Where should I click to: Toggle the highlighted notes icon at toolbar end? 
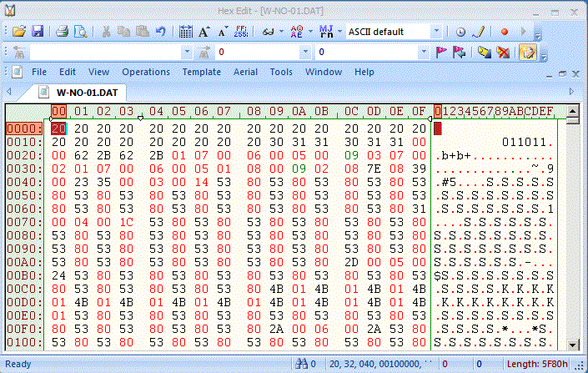[x=526, y=53]
